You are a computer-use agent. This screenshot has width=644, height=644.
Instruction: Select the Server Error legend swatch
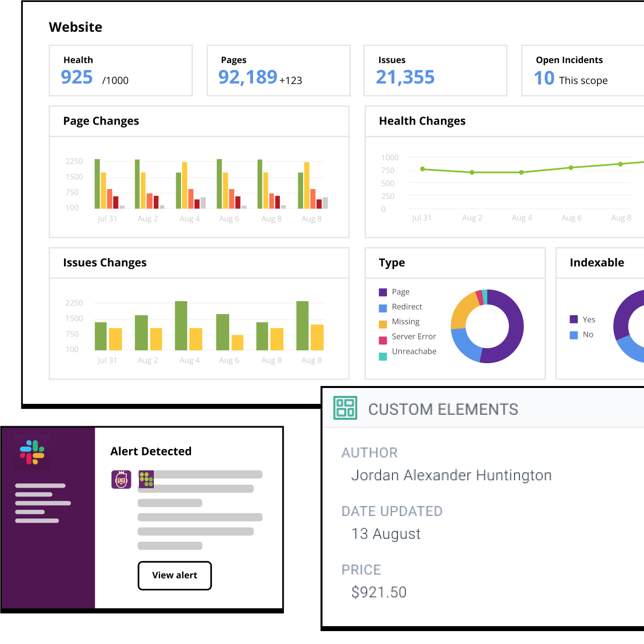tap(383, 340)
